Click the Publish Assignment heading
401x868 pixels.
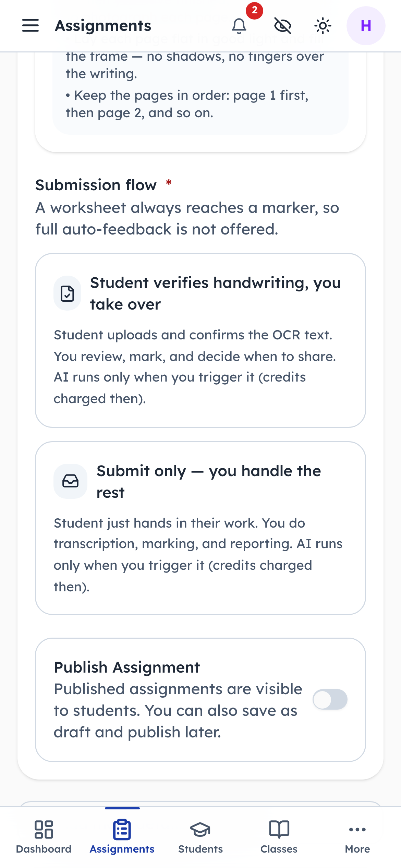coord(127,667)
